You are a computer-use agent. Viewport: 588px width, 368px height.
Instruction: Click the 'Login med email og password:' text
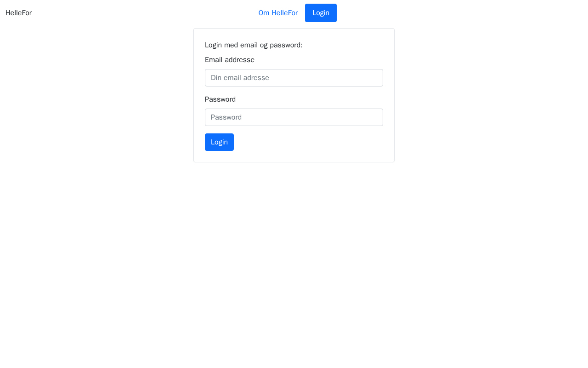tap(254, 45)
